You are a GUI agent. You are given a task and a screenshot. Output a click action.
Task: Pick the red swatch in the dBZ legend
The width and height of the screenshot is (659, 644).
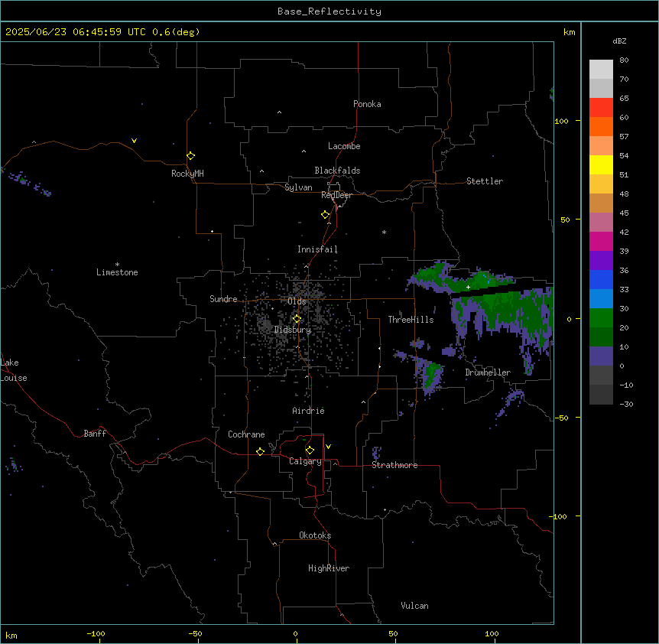tap(601, 107)
